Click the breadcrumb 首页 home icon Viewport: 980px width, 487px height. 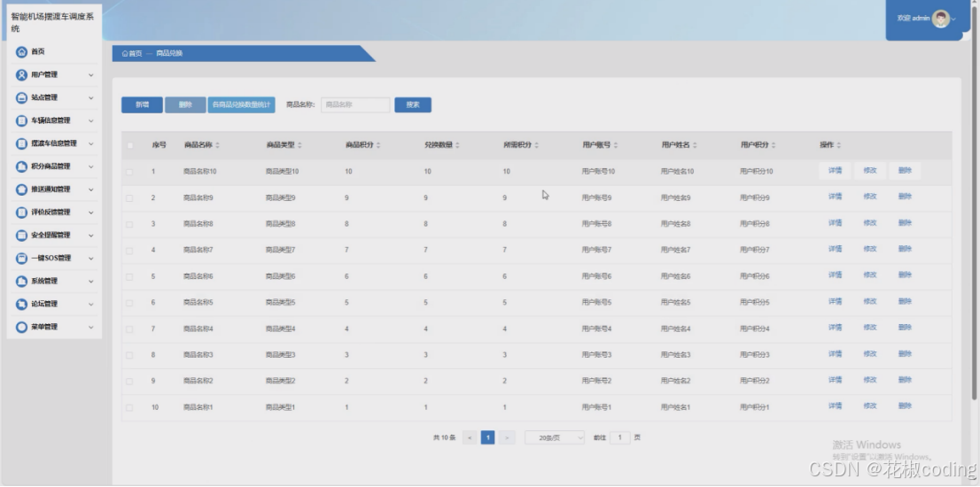pyautogui.click(x=125, y=54)
